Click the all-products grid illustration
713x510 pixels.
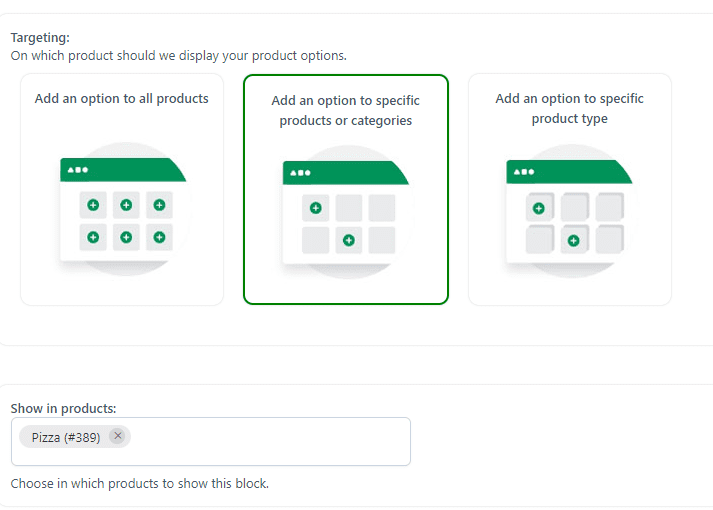tap(124, 209)
